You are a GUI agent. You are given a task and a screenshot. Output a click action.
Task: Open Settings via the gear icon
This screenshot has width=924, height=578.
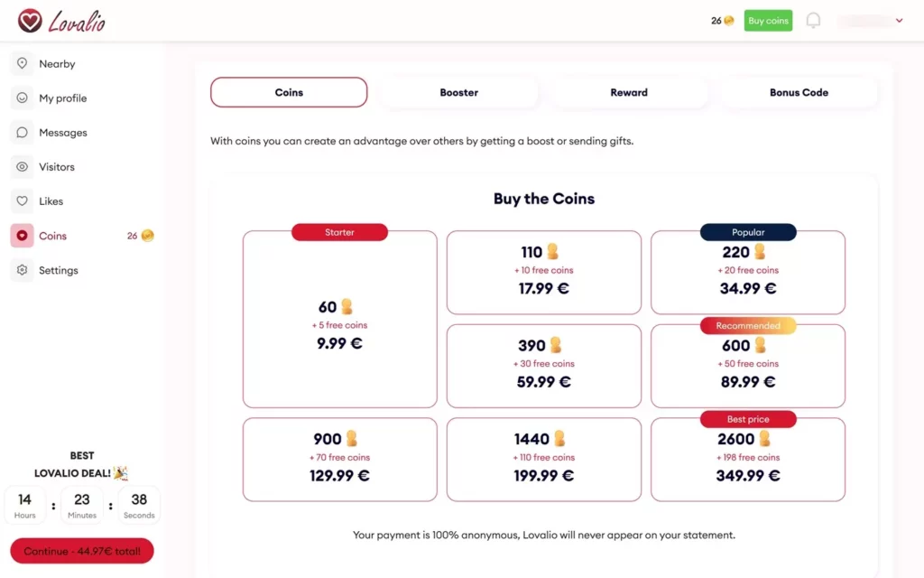tap(23, 270)
